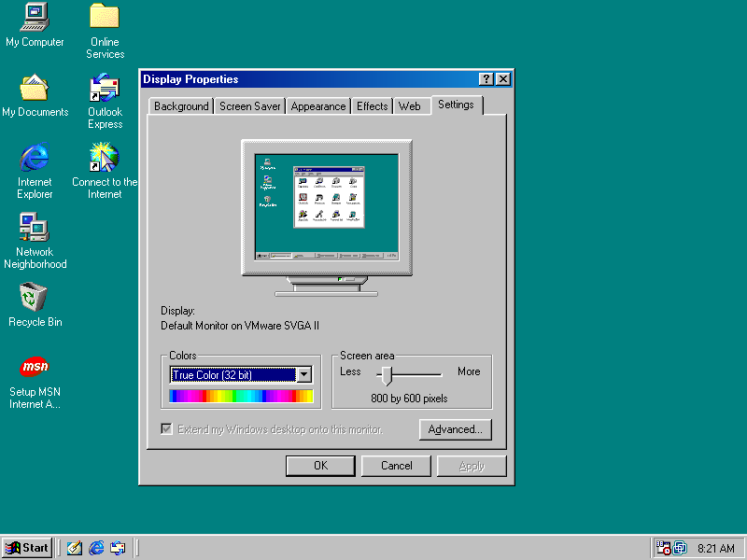Click the 'Default Monitor on VMware SVGA II' text
747x560 pixels.
pos(240,326)
